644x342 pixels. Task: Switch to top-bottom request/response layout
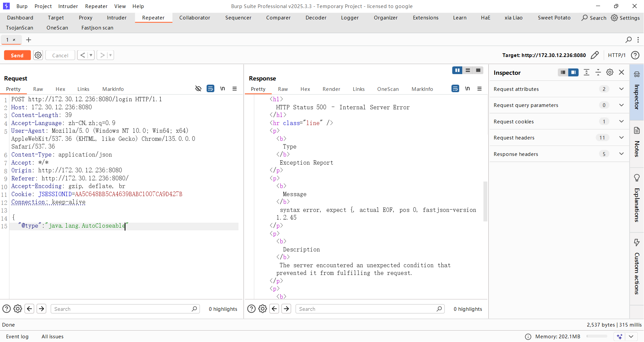pos(468,70)
